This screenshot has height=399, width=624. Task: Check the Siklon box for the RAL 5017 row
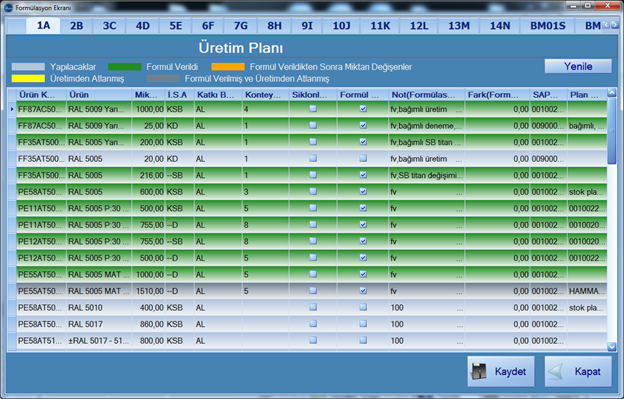[313, 324]
